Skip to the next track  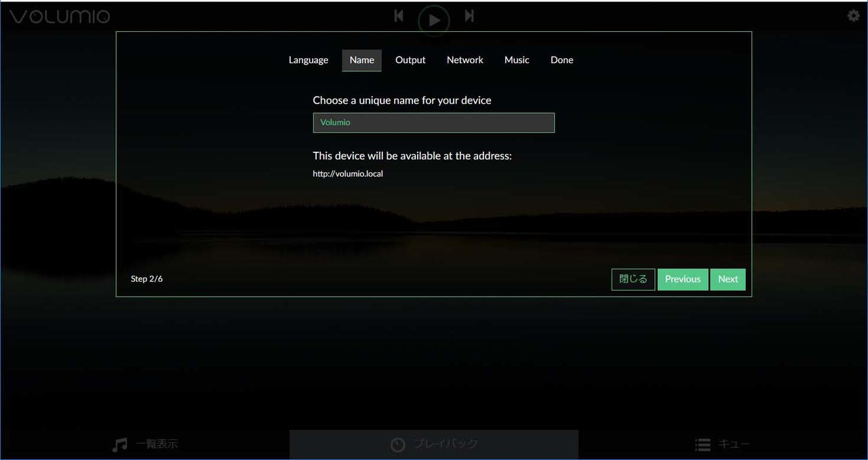click(469, 16)
